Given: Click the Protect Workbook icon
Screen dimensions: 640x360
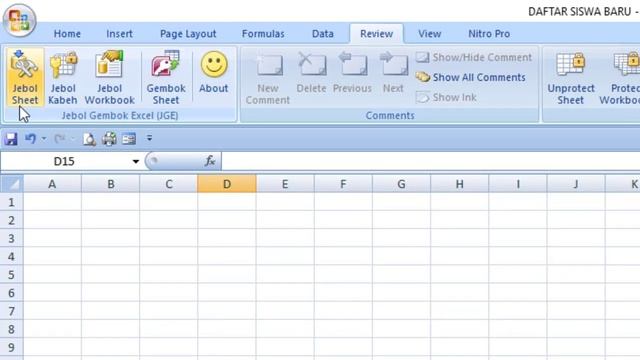Looking at the screenshot, I should (627, 64).
